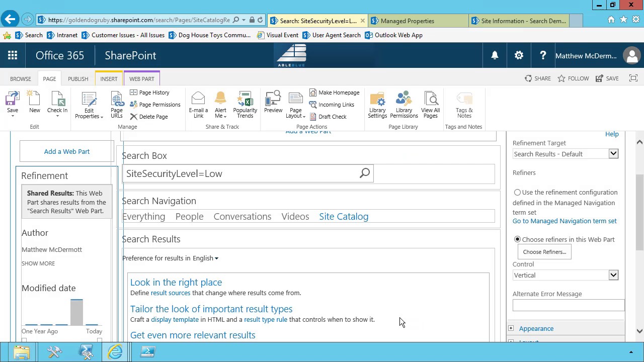644x362 pixels.
Task: Click the Search Box query field
Action: [x=240, y=173]
